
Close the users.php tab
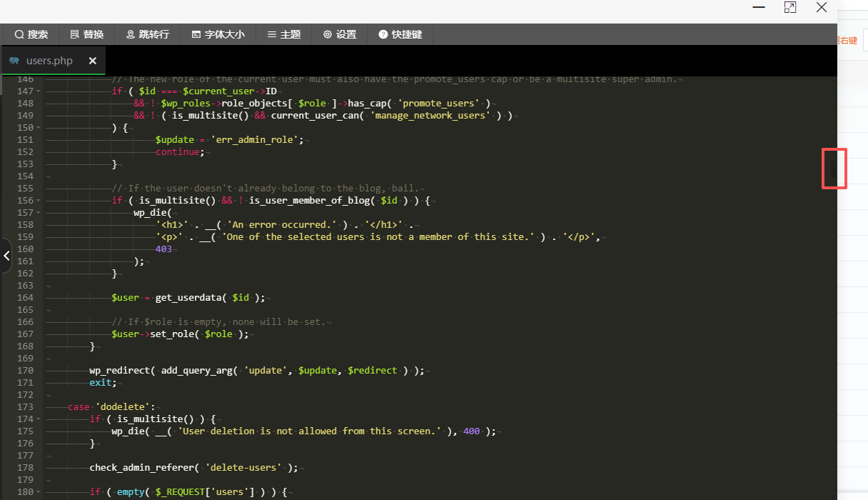(x=92, y=61)
